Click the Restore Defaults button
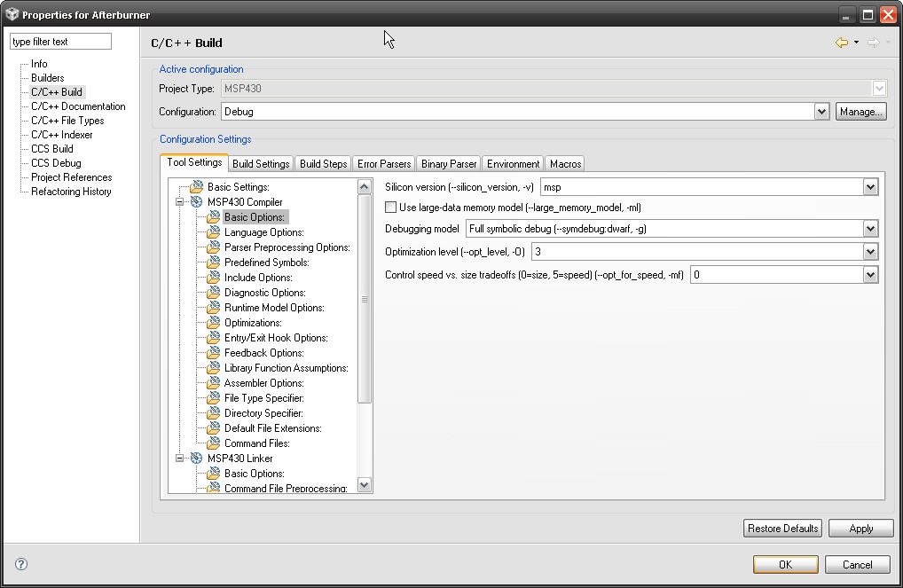903x588 pixels. [x=783, y=528]
